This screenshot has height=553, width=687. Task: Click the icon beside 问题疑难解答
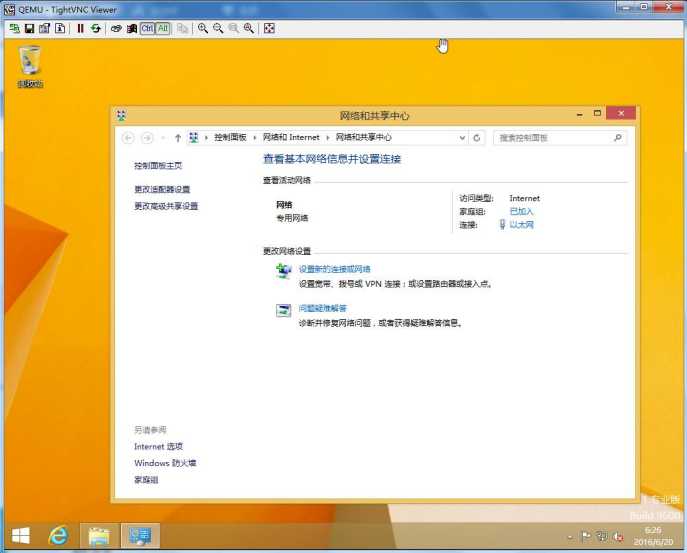point(283,310)
